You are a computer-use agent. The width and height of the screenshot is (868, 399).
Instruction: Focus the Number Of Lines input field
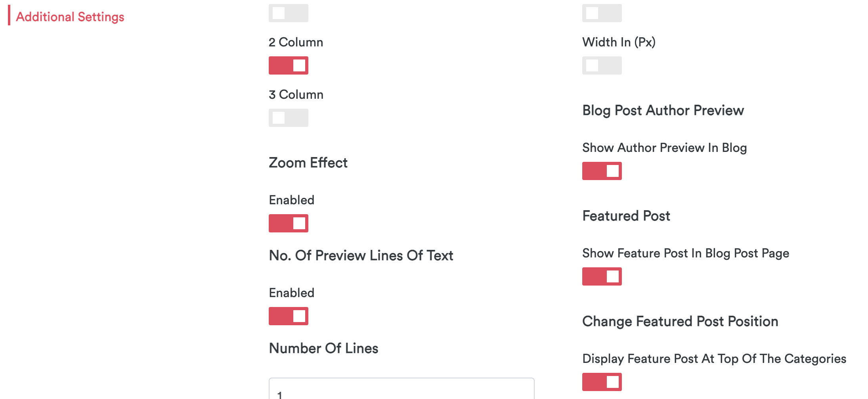(x=401, y=391)
